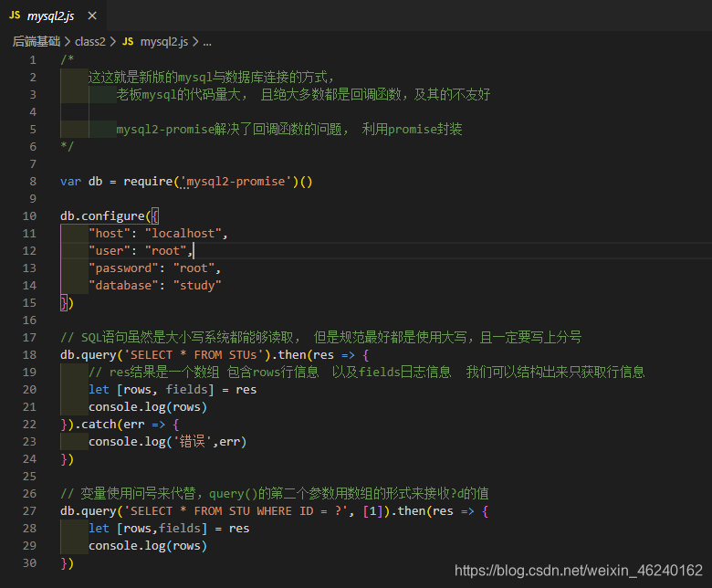The height and width of the screenshot is (588, 712).
Task: Click the JS icon in the breadcrumb
Action: click(128, 42)
